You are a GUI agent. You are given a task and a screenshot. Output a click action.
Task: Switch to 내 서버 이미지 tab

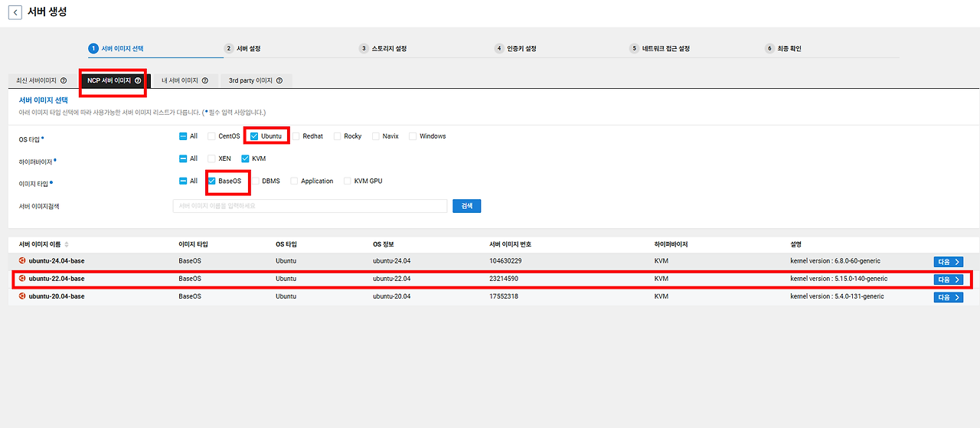pos(185,80)
